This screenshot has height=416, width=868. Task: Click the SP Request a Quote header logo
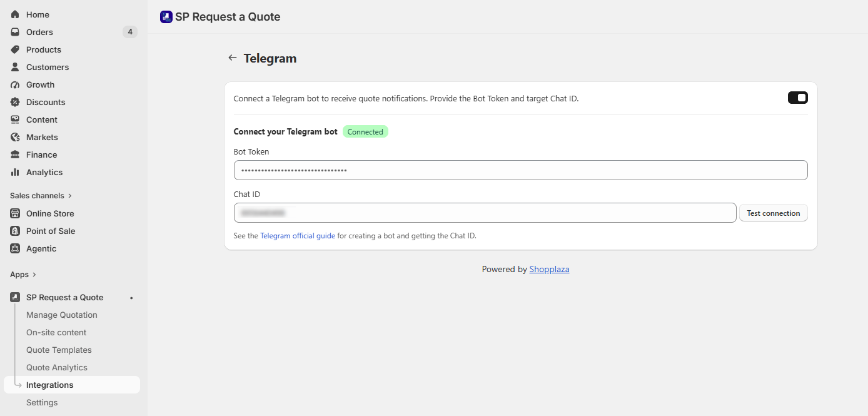[x=166, y=17]
